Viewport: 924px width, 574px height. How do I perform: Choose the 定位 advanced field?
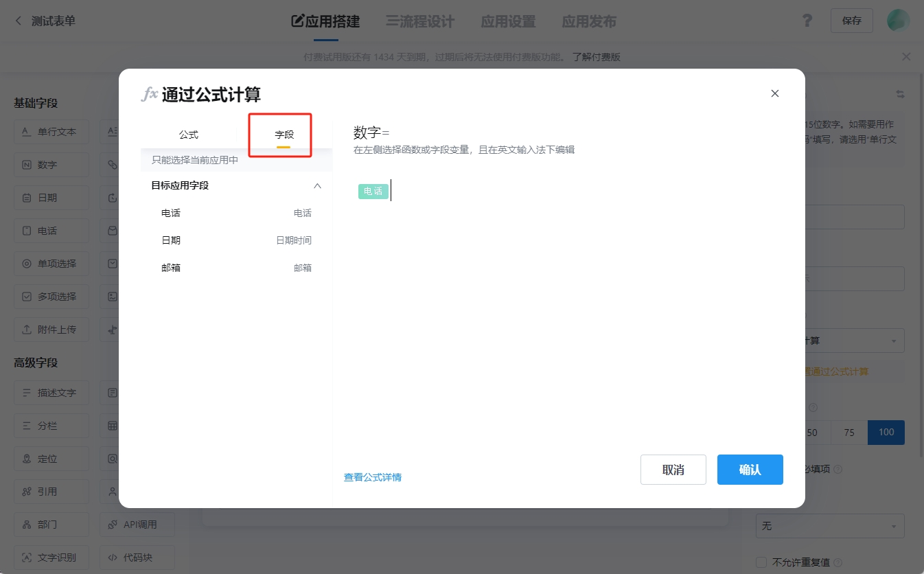coord(51,458)
